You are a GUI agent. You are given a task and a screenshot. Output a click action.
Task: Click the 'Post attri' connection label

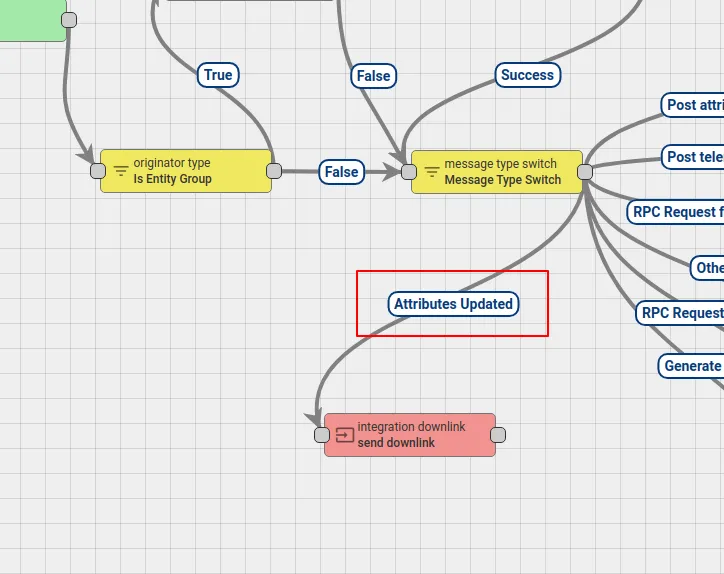click(x=693, y=105)
